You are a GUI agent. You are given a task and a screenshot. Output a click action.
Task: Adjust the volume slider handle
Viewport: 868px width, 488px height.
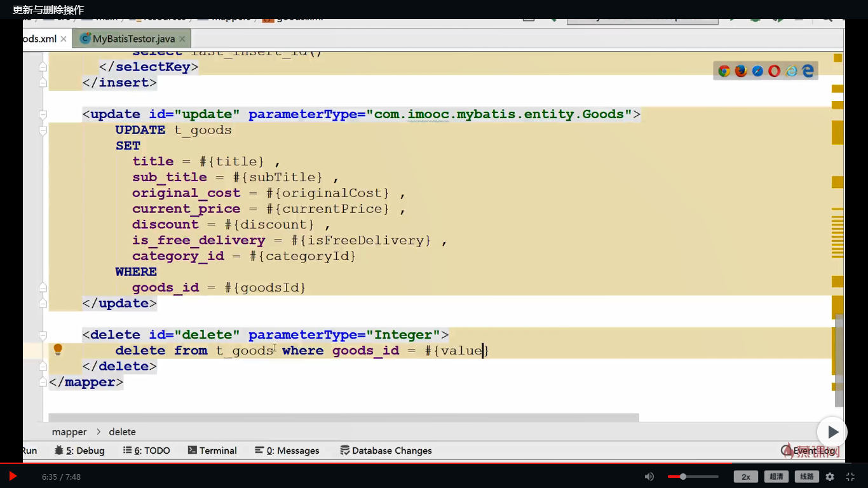point(683,477)
